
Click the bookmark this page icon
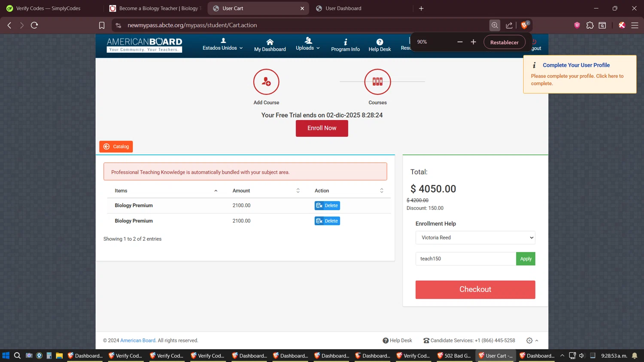pyautogui.click(x=102, y=25)
